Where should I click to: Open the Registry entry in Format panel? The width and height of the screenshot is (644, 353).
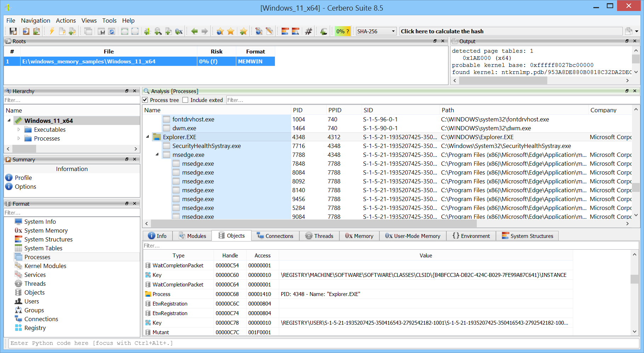tap(35, 328)
